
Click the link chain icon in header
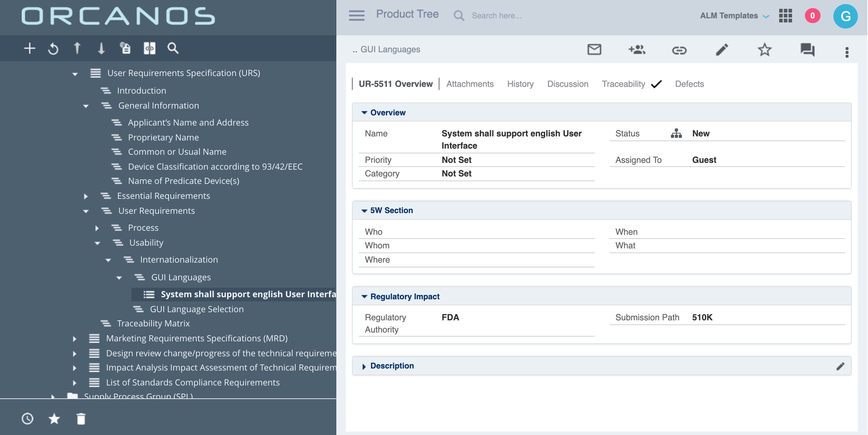click(x=679, y=51)
